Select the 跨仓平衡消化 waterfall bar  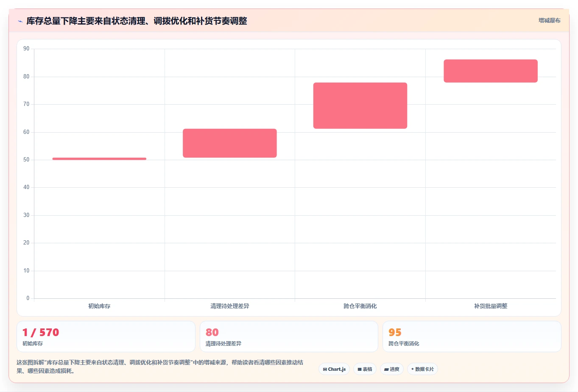coord(360,106)
